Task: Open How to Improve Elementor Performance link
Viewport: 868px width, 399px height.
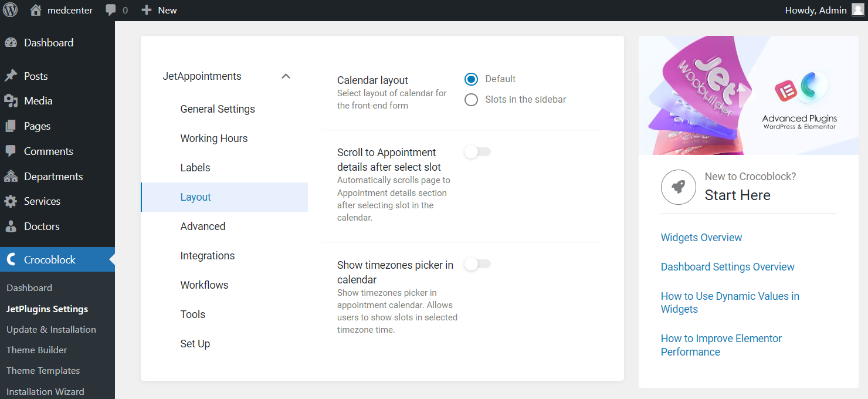Action: pos(721,345)
